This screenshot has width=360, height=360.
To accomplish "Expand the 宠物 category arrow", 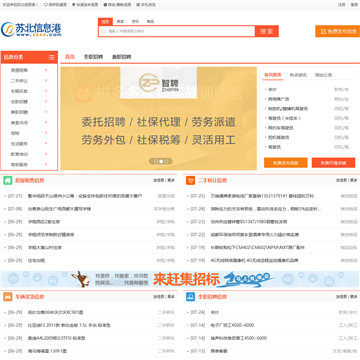I will [x=46, y=133].
